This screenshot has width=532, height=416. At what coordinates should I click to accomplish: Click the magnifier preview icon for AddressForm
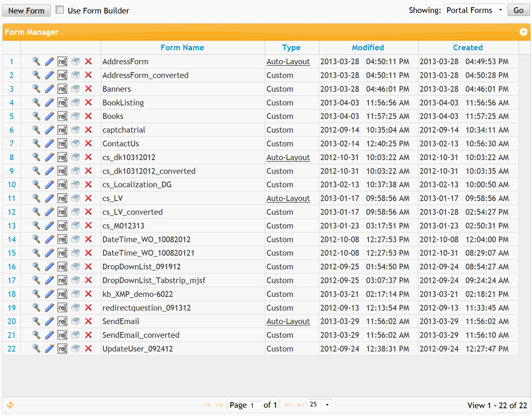36,62
